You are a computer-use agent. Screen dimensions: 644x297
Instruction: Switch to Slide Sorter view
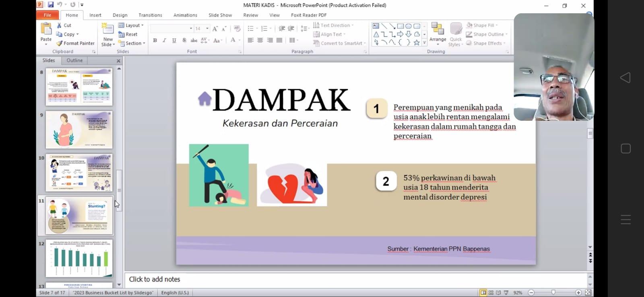[x=491, y=293]
